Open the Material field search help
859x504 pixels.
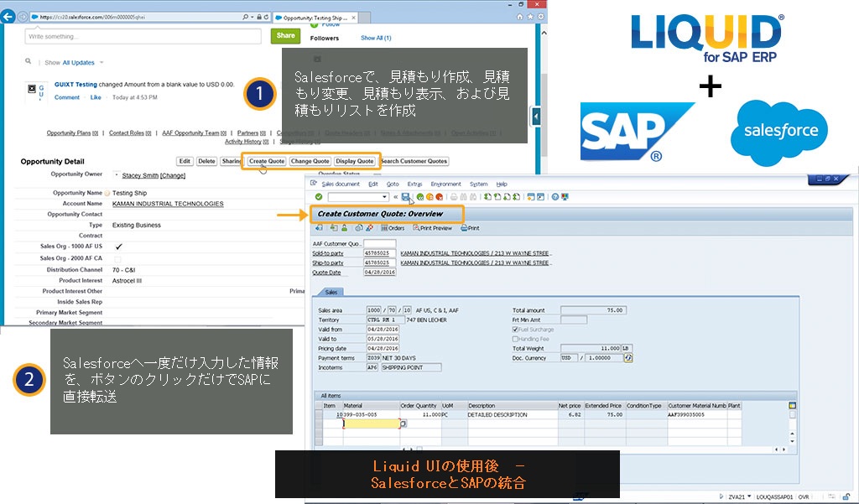click(403, 424)
